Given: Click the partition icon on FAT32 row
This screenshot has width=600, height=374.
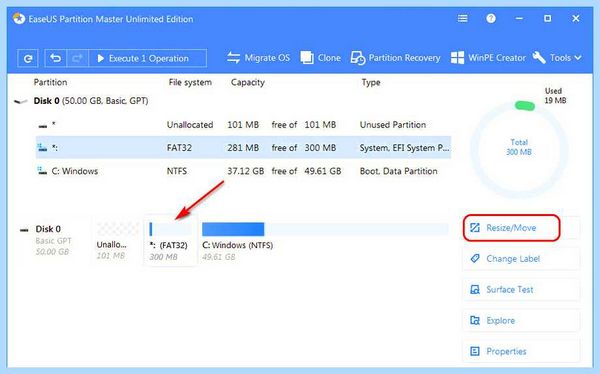Looking at the screenshot, I should click(x=42, y=147).
